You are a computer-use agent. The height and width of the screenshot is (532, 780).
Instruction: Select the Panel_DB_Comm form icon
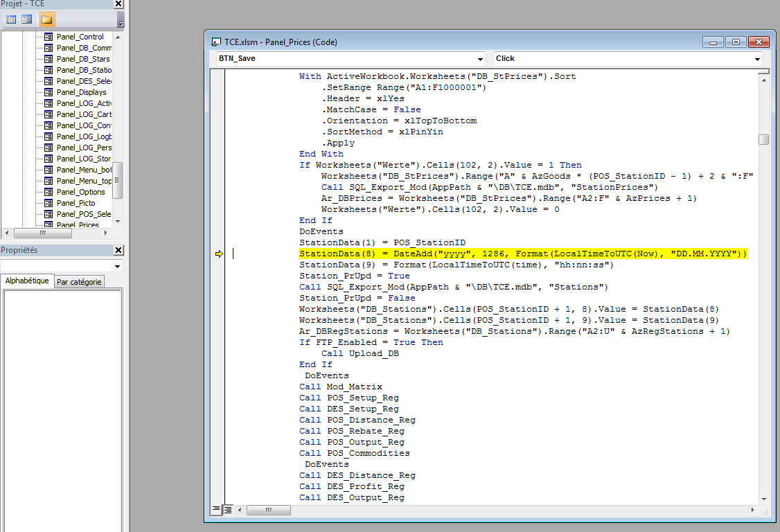pos(48,48)
